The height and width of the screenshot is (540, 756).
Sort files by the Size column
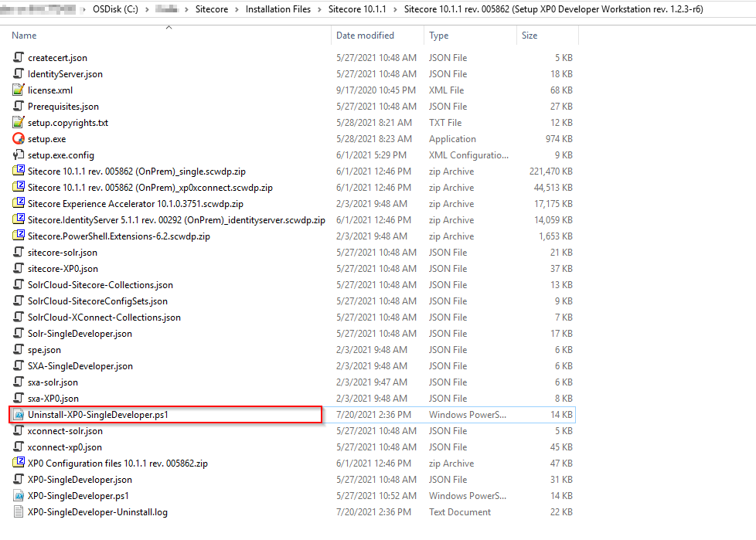(530, 35)
